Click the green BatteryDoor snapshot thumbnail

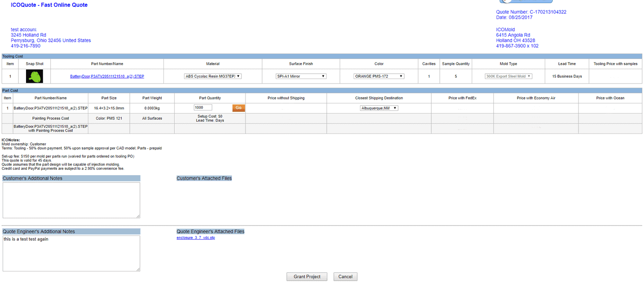point(35,76)
